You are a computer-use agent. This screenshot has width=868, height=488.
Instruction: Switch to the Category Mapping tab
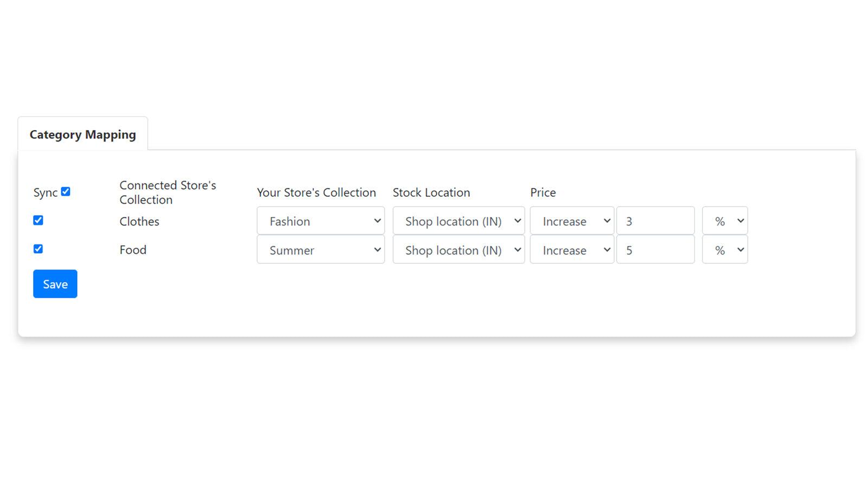pos(82,134)
